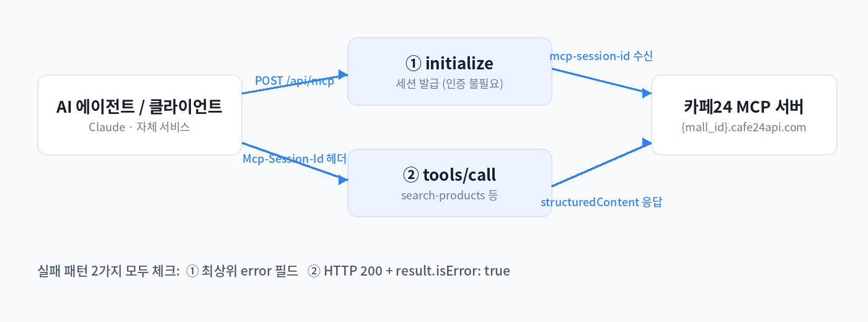
Task: Click the 'structuredContent 응답' label
Action: 601,202
